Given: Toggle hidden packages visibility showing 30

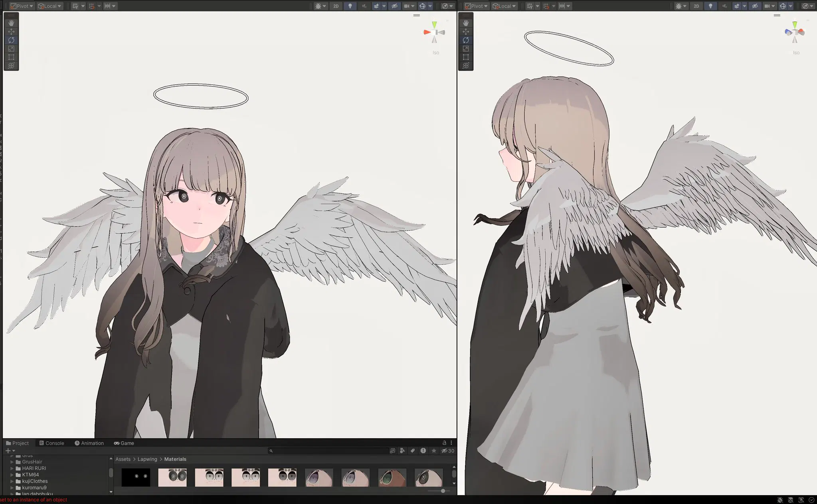Looking at the screenshot, I should pyautogui.click(x=447, y=451).
